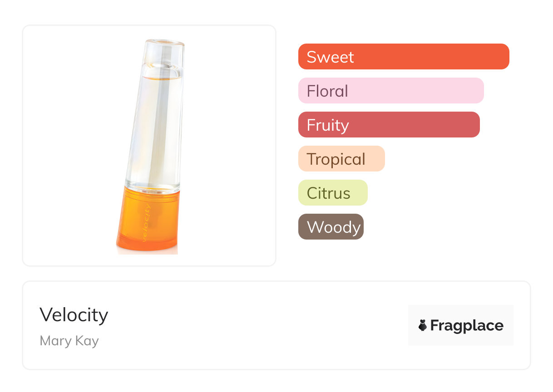
Task: Click the word Sweet in the red bar
Action: pos(330,57)
